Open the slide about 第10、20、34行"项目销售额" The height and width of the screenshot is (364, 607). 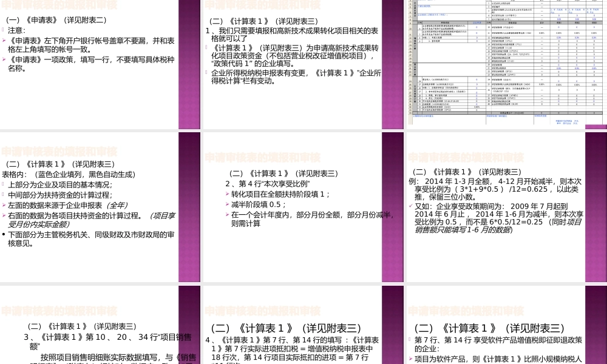(x=100, y=325)
